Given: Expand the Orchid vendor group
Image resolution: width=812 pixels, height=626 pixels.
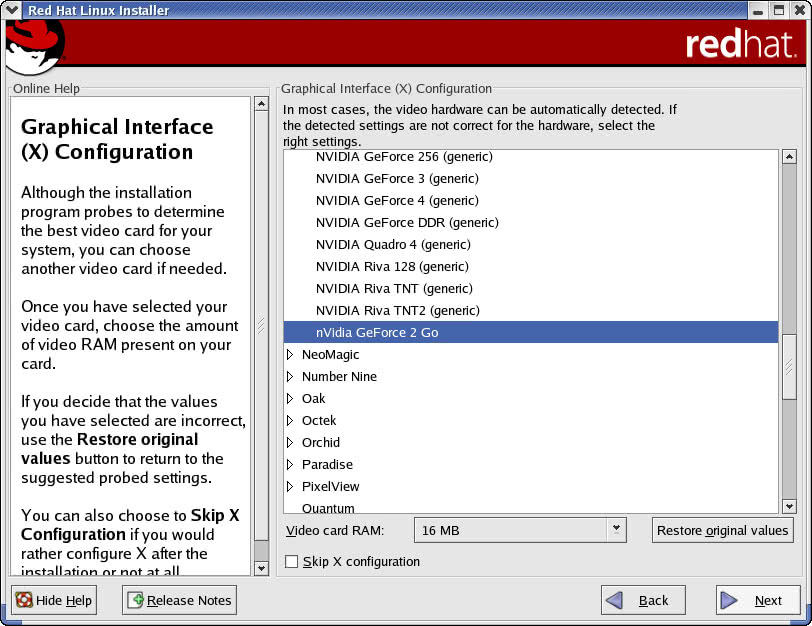Looking at the screenshot, I should click(x=290, y=443).
